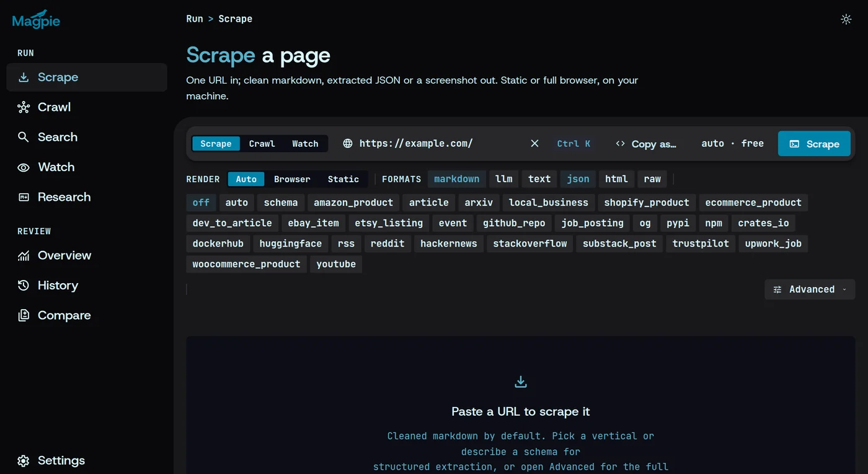Click the Crawl network icon in sidebar
868x474 pixels.
[x=24, y=107]
